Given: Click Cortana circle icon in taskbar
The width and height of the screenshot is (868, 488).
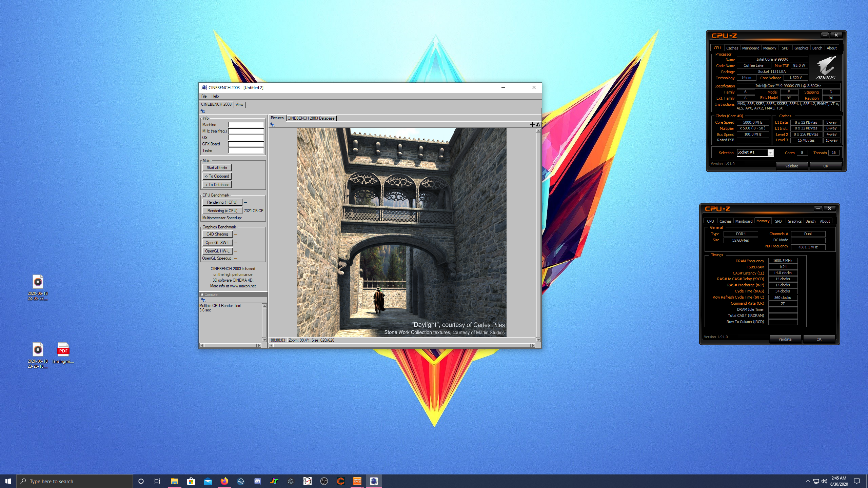Looking at the screenshot, I should point(141,481).
